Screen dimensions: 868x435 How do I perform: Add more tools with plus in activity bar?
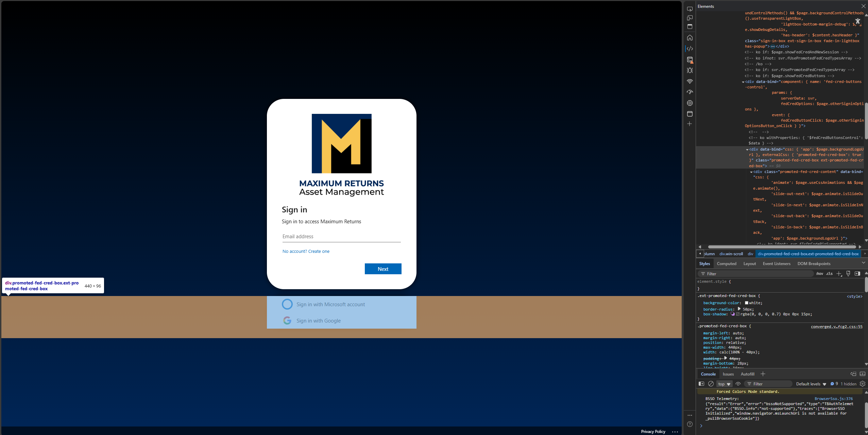tap(690, 124)
